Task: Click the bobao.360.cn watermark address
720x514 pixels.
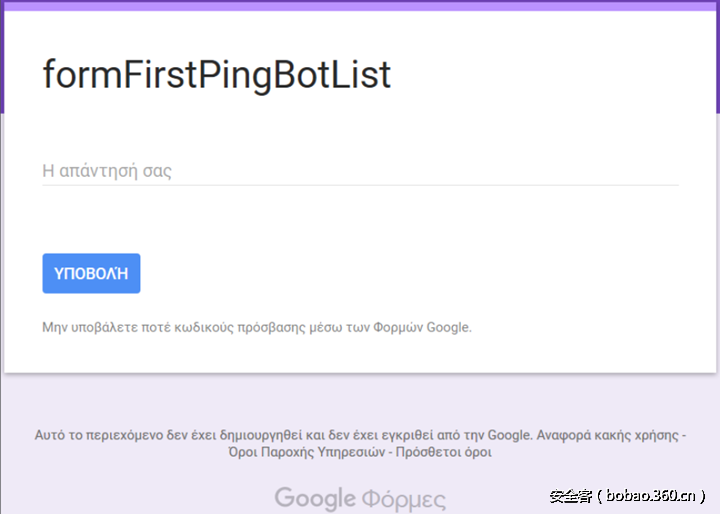Action: (650, 495)
